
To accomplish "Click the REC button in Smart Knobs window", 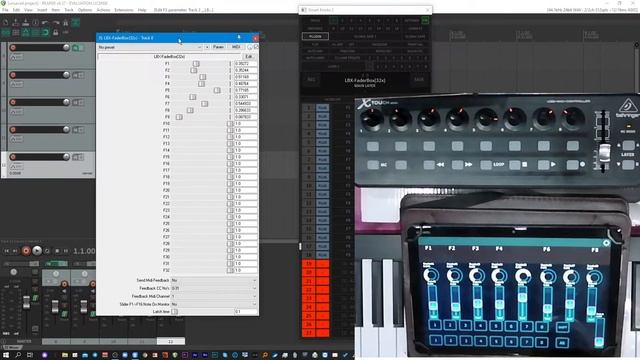I will pos(311,80).
